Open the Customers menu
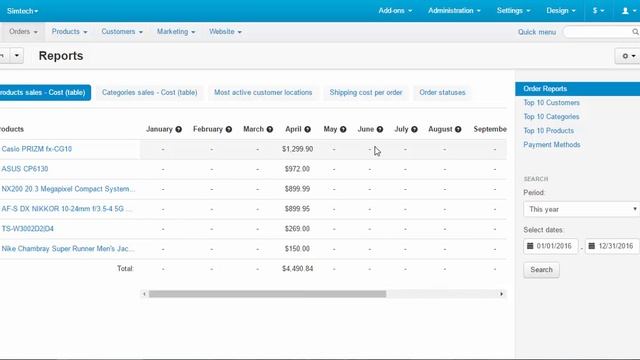The width and height of the screenshot is (640, 360). point(122,31)
